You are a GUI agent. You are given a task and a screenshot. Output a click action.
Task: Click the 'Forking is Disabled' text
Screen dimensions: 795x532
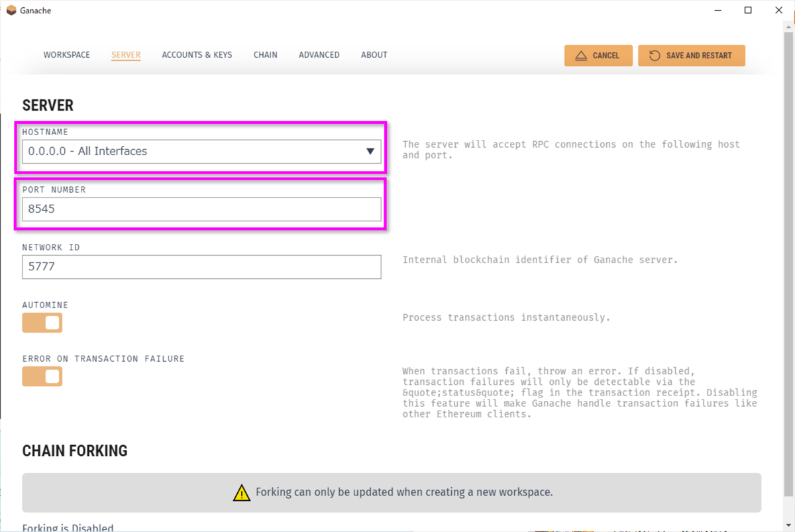68,528
